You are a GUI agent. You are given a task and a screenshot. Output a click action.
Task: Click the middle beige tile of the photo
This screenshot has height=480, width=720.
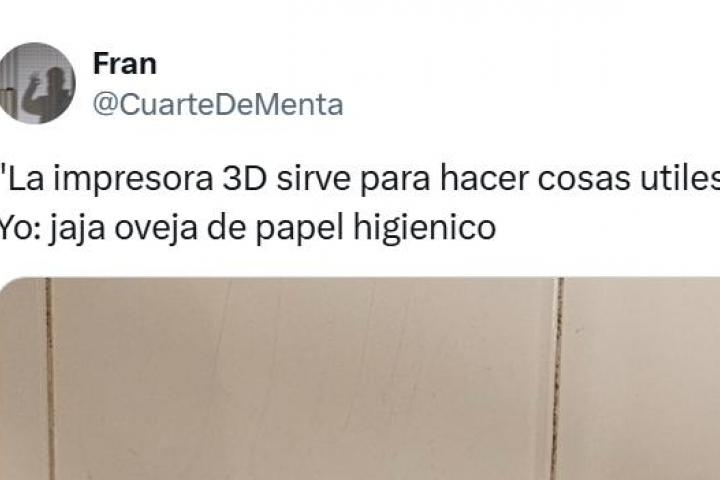coord(303,378)
